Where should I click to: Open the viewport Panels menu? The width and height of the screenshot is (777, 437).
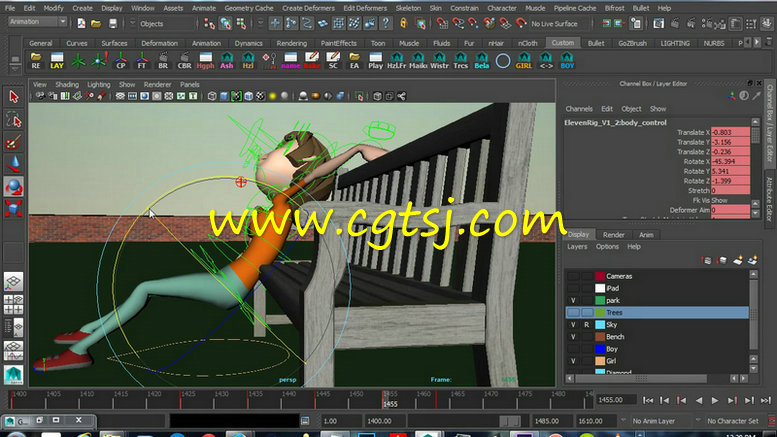tap(190, 85)
